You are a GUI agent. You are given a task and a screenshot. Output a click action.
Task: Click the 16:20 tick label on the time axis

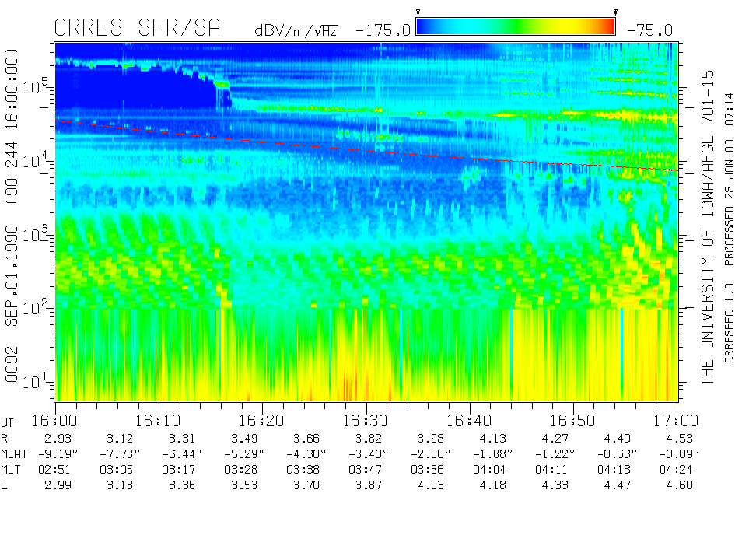262,421
